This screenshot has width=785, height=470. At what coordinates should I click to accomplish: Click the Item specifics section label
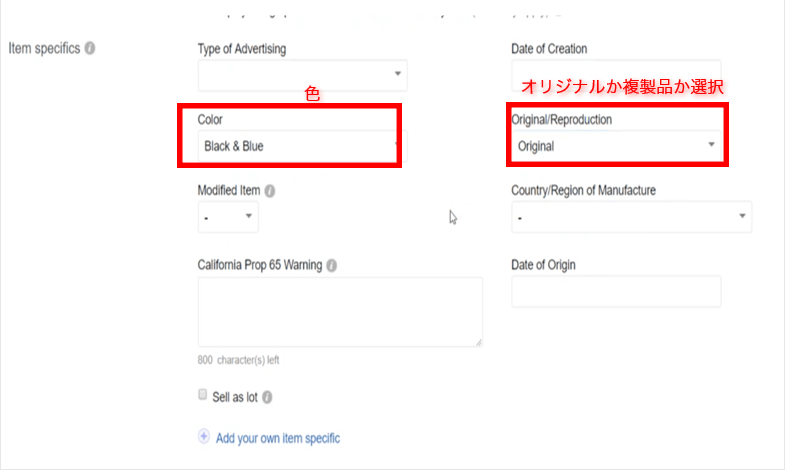44,49
